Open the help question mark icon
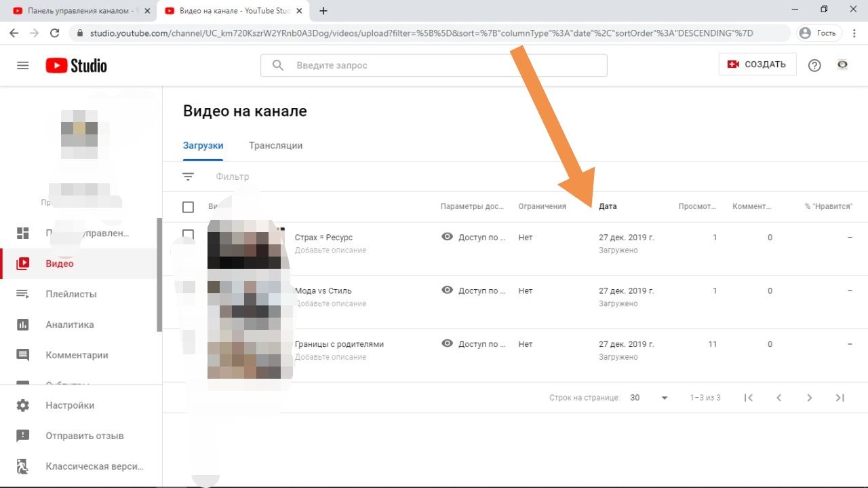This screenshot has height=488, width=868. [x=814, y=65]
